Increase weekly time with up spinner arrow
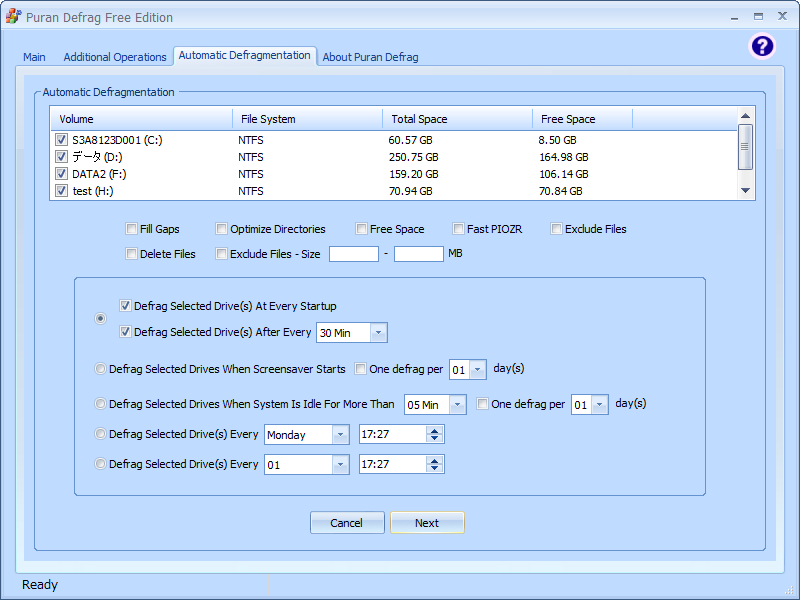Screen dimensions: 800x600 pyautogui.click(x=435, y=431)
